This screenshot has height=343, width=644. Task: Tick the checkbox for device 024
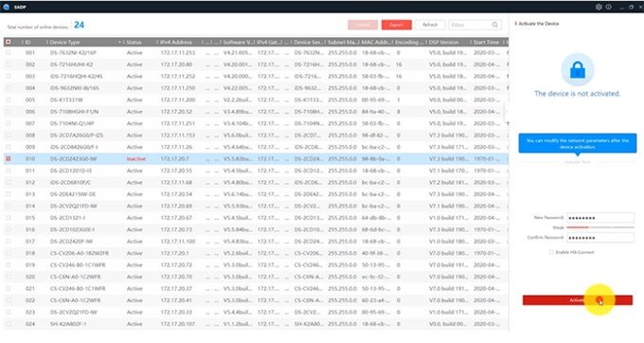coord(9,324)
